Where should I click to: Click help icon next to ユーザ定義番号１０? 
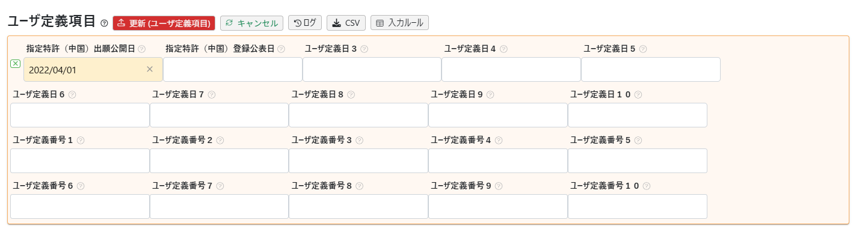coord(646,186)
